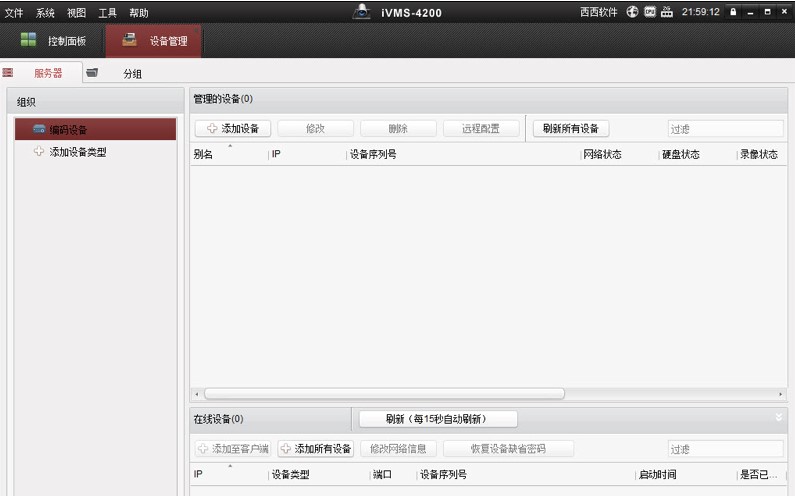Open the 文件 menu
Viewport: 795px width, 496px height.
coord(14,13)
